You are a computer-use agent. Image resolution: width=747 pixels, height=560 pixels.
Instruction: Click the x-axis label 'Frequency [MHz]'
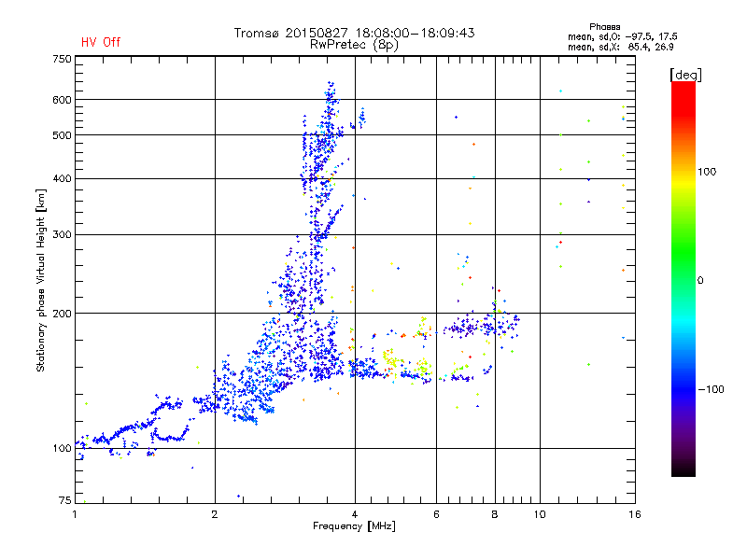[354, 526]
